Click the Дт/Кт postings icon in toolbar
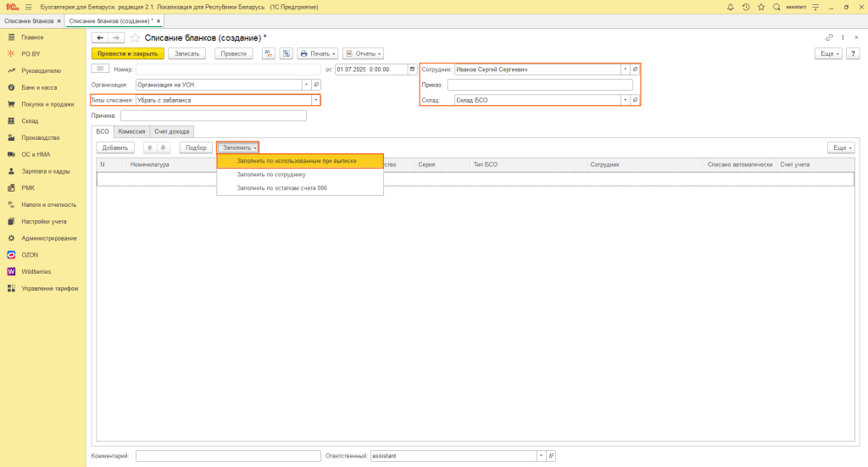The width and height of the screenshot is (868, 467). tap(269, 53)
